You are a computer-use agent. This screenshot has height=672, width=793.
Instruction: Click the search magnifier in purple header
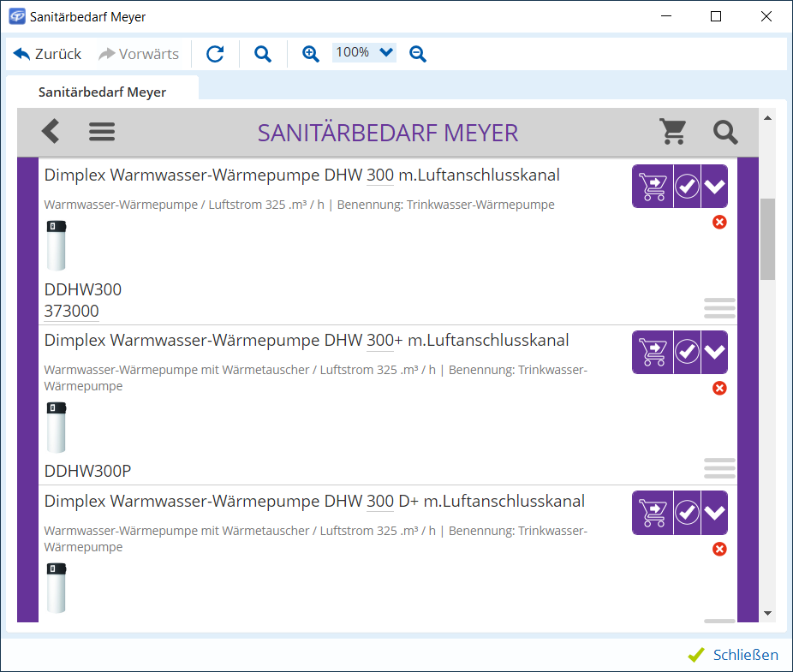(x=725, y=132)
